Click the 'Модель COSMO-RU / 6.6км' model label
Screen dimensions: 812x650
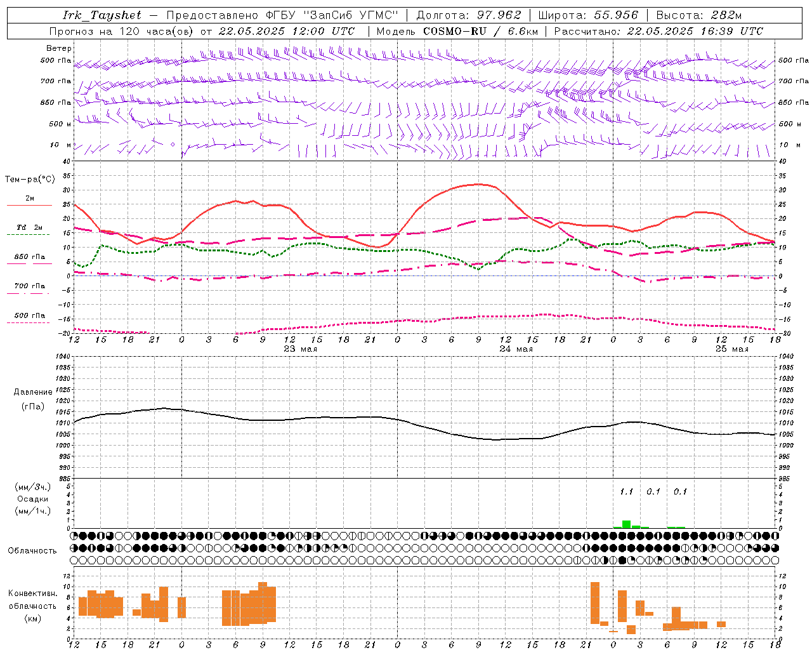pyautogui.click(x=457, y=31)
